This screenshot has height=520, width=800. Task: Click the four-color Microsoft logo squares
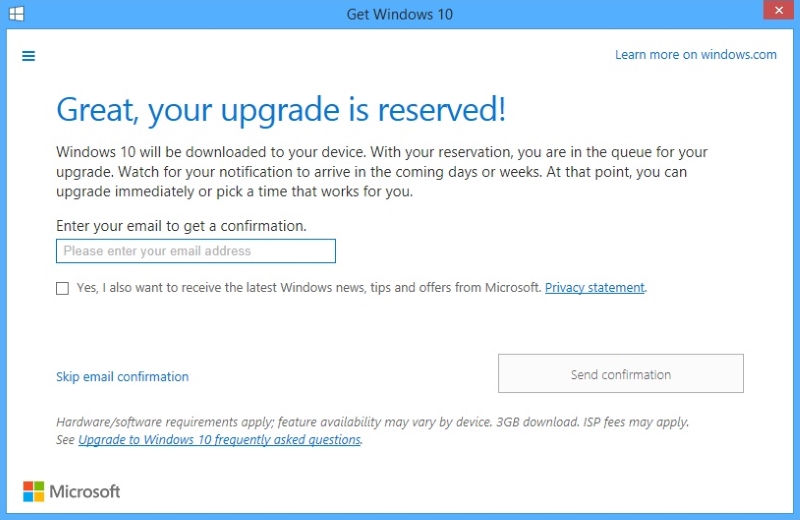[34, 491]
